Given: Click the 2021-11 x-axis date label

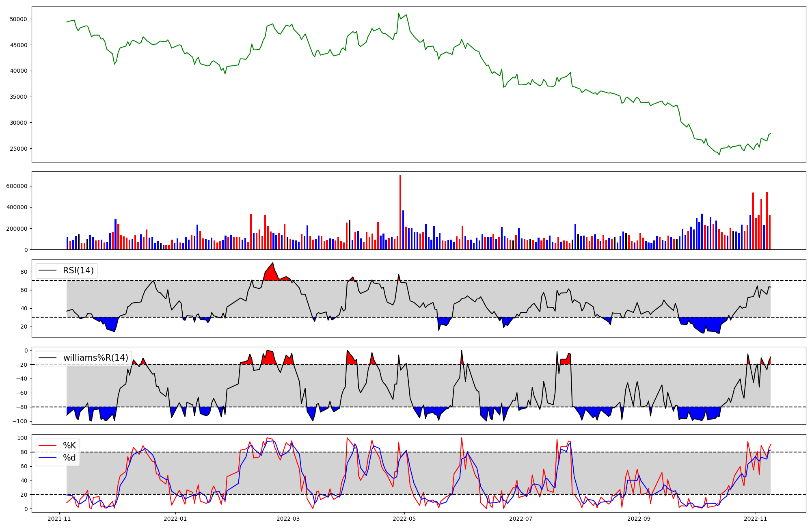Looking at the screenshot, I should tap(59, 519).
